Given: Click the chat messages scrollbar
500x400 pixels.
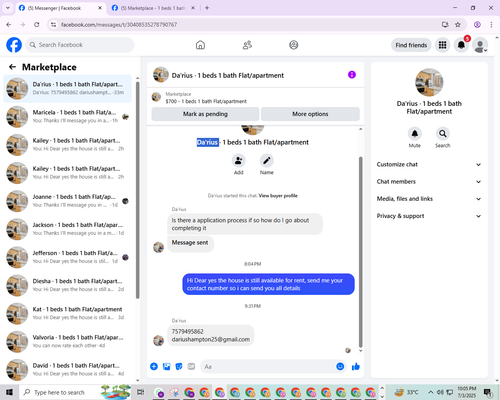Looking at the screenshot, I should pyautogui.click(x=360, y=252).
